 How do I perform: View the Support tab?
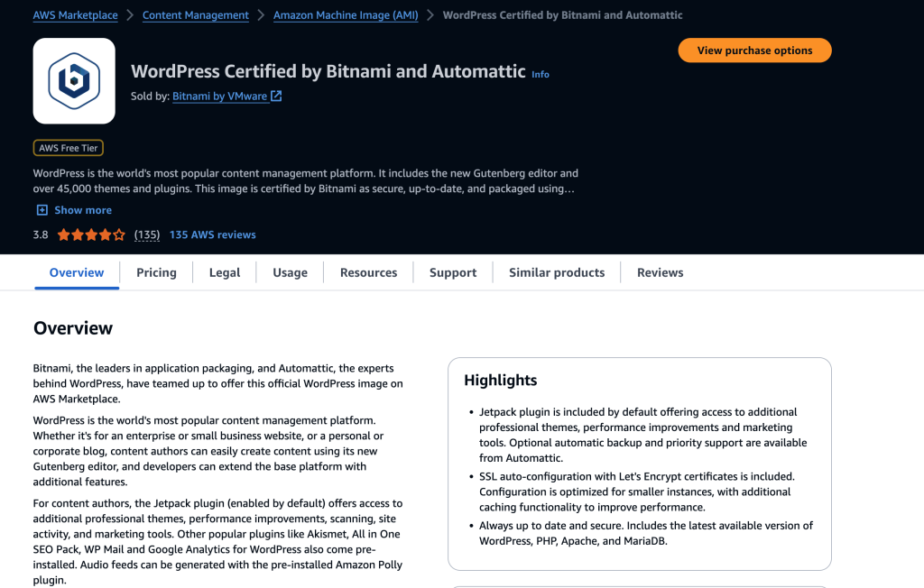tap(452, 272)
